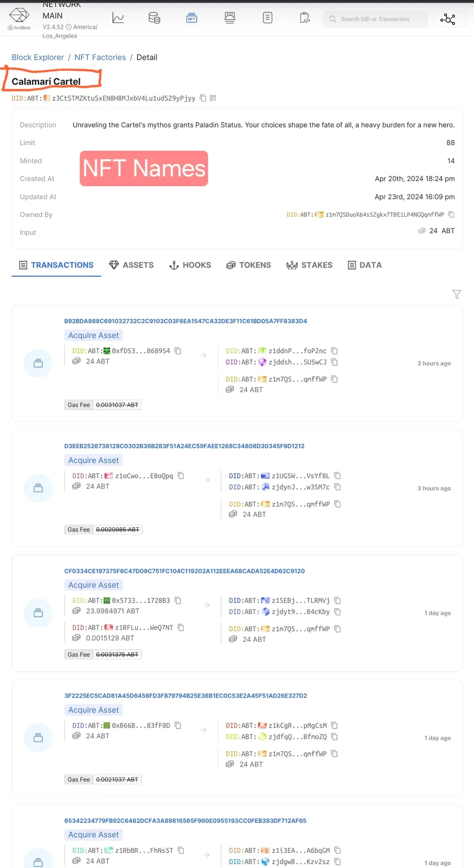This screenshot has width=474, height=868.
Task: Click Acquire Asset tag under 3F2225EC transaction
Action: click(93, 710)
